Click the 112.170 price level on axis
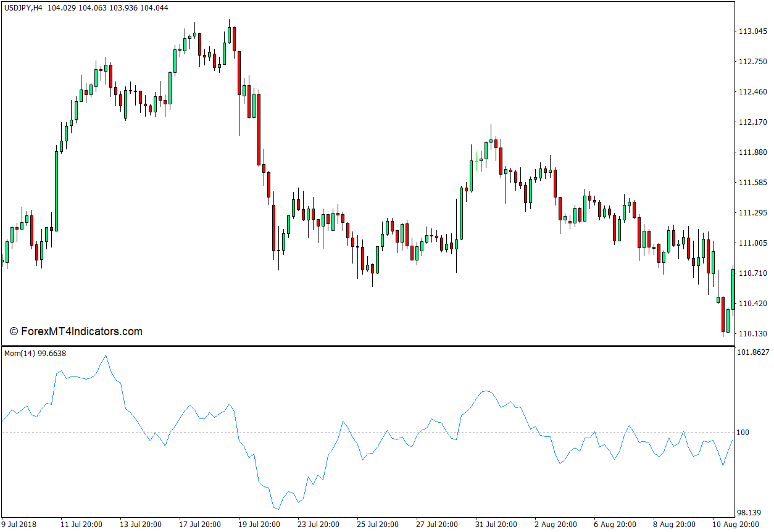The image size is (774, 532). (752, 122)
